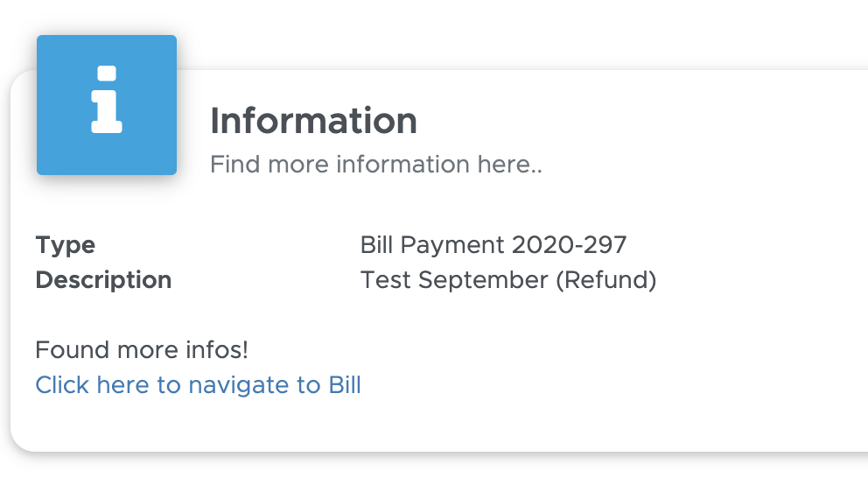The height and width of the screenshot is (492, 868).
Task: Click the word 'September' in Description value
Action: coord(483,281)
